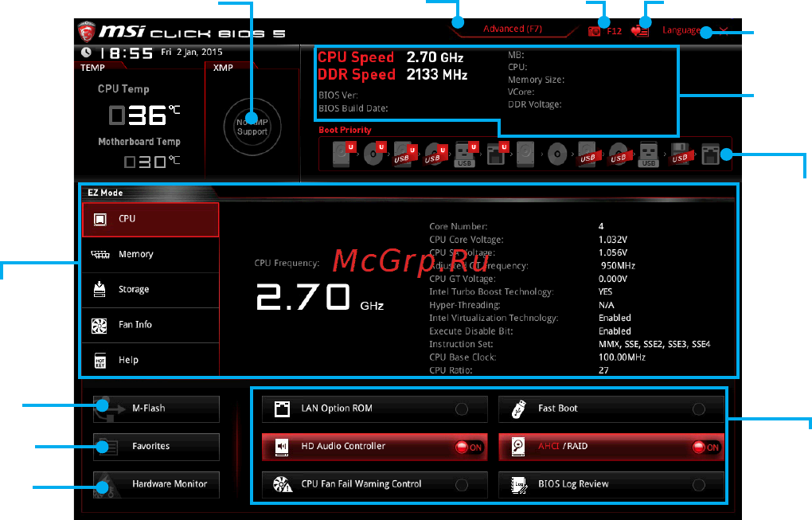Click the DDR Speed 2133 MHz readout

pos(392,75)
